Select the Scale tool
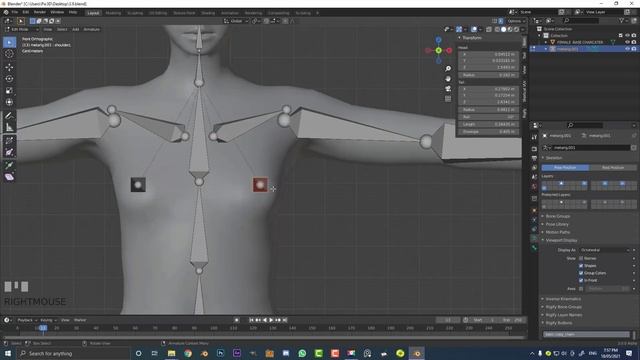640x360 pixels. [x=9, y=91]
